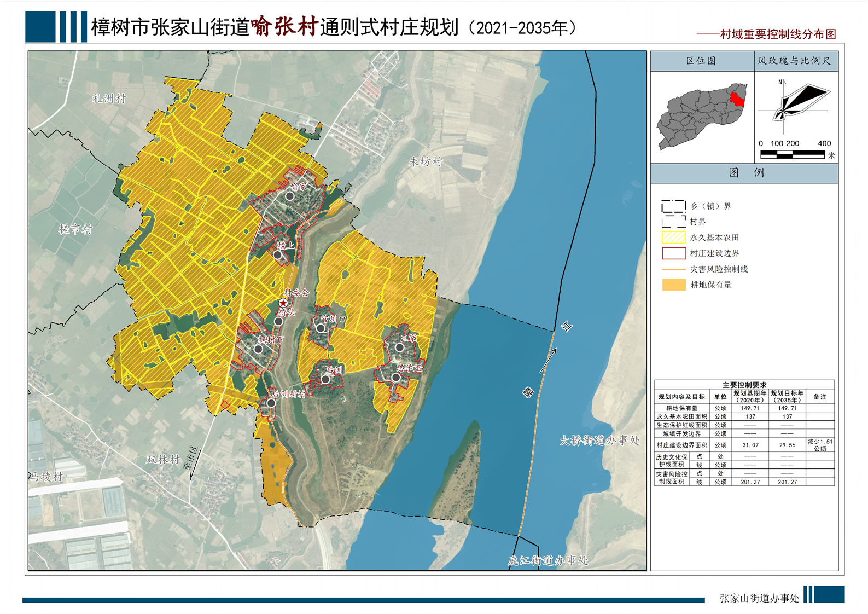
Task: Click the 区位图 panel header
Action: (701, 61)
